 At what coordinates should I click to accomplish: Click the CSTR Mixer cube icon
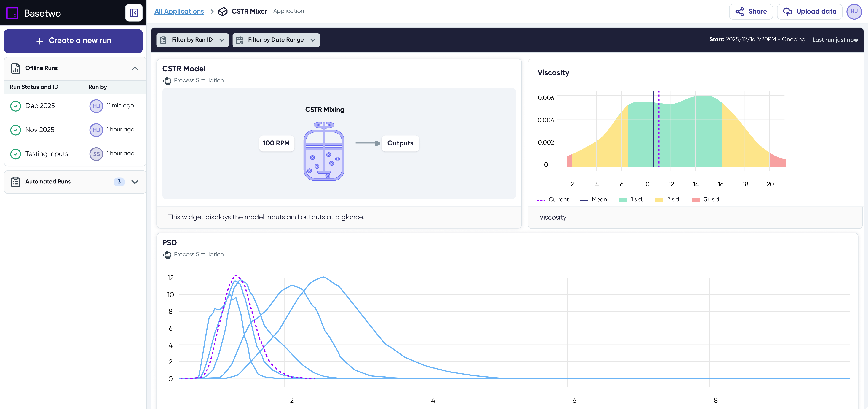[223, 12]
